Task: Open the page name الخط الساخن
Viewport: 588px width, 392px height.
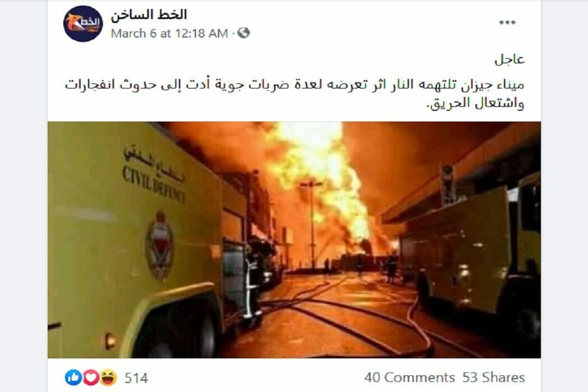Action: pos(149,15)
